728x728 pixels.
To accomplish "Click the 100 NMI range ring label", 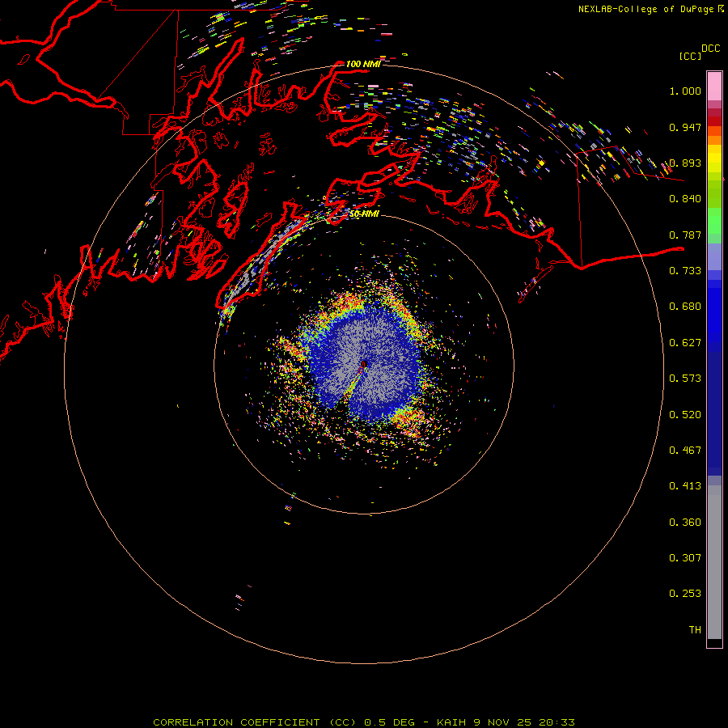I will [363, 64].
